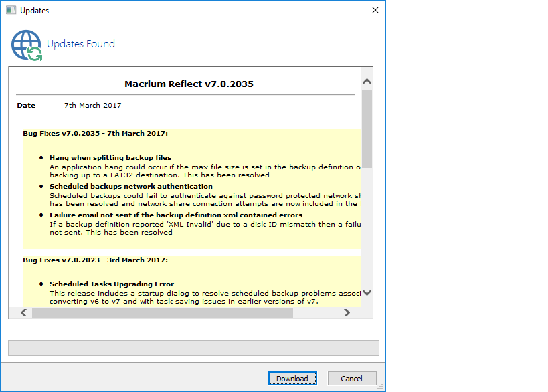The width and height of the screenshot is (548, 392).
Task: Click the empty download progress bar
Action: pyautogui.click(x=193, y=348)
